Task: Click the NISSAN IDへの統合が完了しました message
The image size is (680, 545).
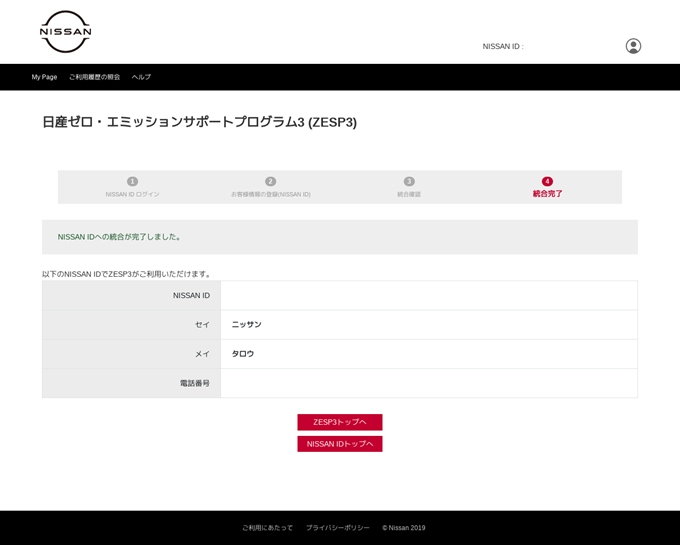Action: [x=120, y=237]
